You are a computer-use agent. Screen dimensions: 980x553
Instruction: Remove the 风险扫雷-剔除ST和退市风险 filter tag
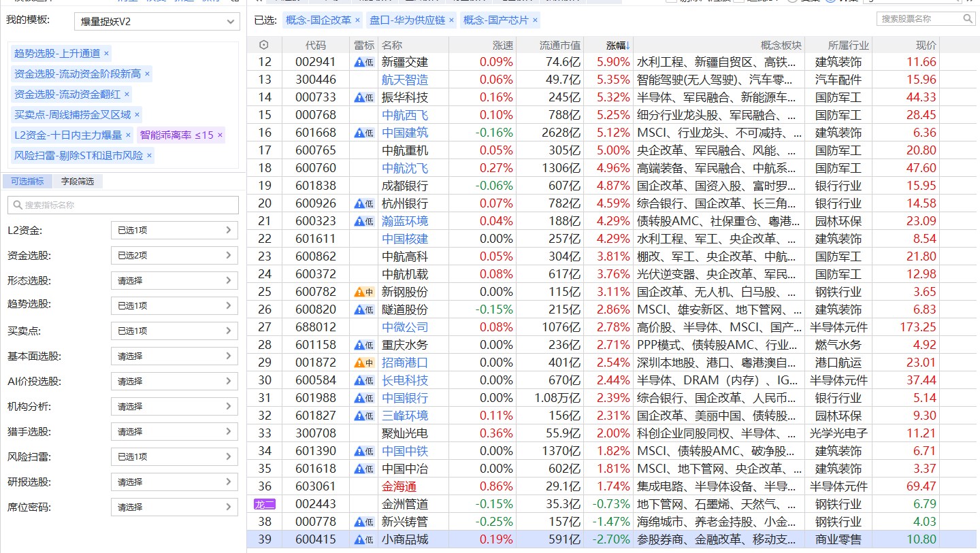[x=149, y=155]
